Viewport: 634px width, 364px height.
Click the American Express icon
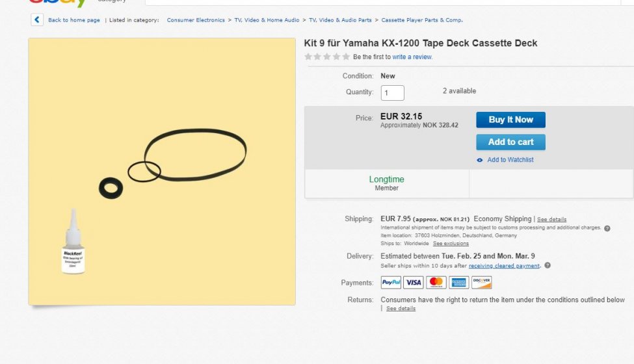(x=459, y=282)
